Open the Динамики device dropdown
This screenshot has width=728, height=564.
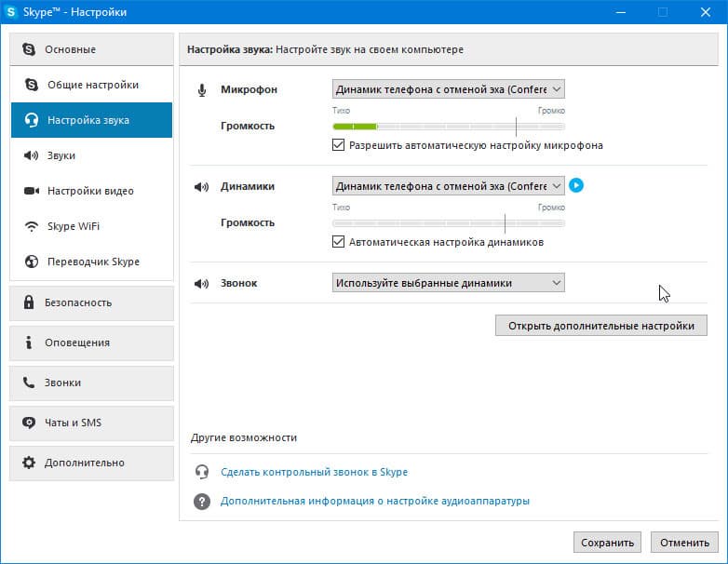[x=449, y=186]
